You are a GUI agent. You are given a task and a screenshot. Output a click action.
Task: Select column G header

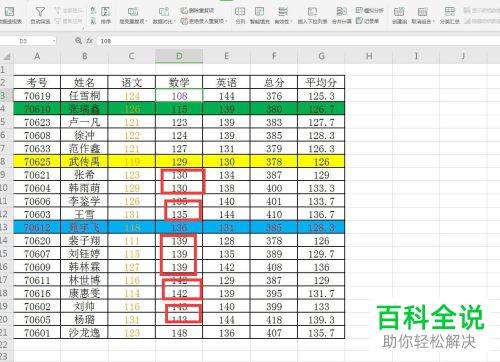(x=321, y=56)
